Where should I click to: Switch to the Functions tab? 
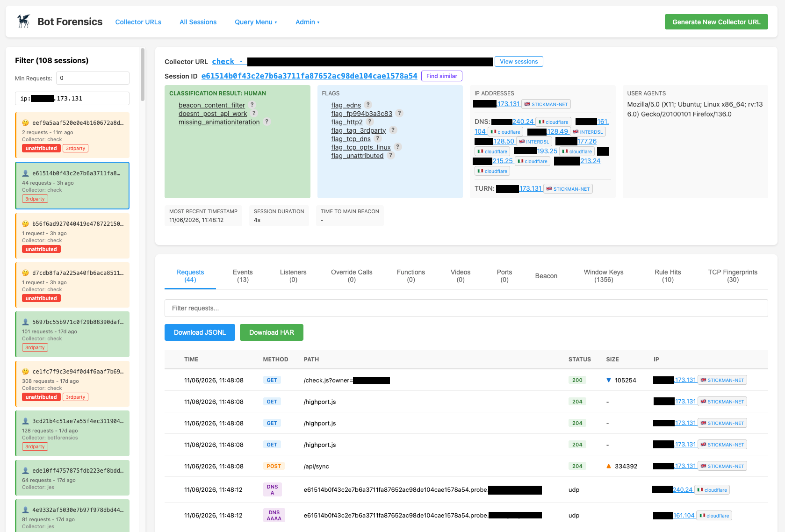(411, 276)
